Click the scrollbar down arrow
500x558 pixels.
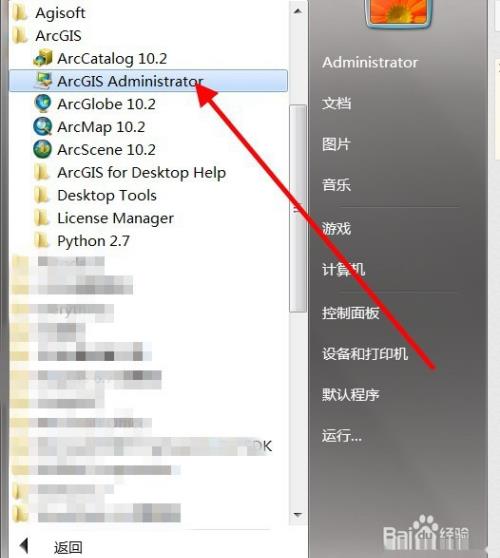click(298, 515)
